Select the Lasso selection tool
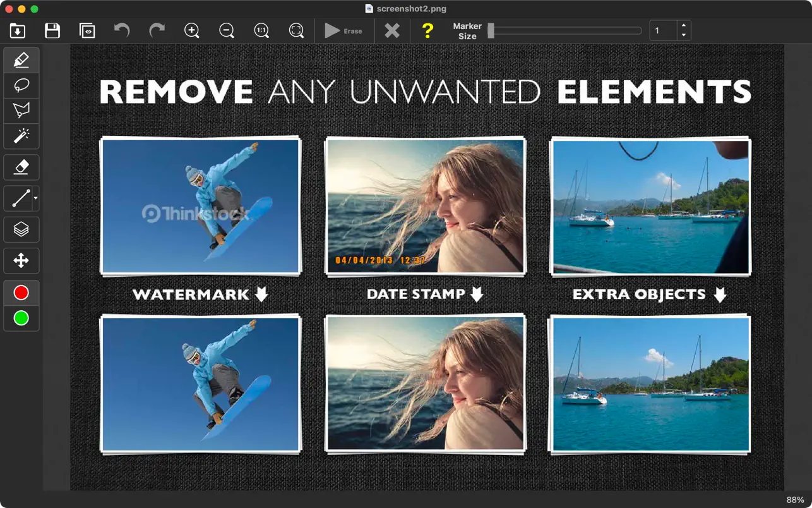The image size is (812, 508). [x=21, y=85]
